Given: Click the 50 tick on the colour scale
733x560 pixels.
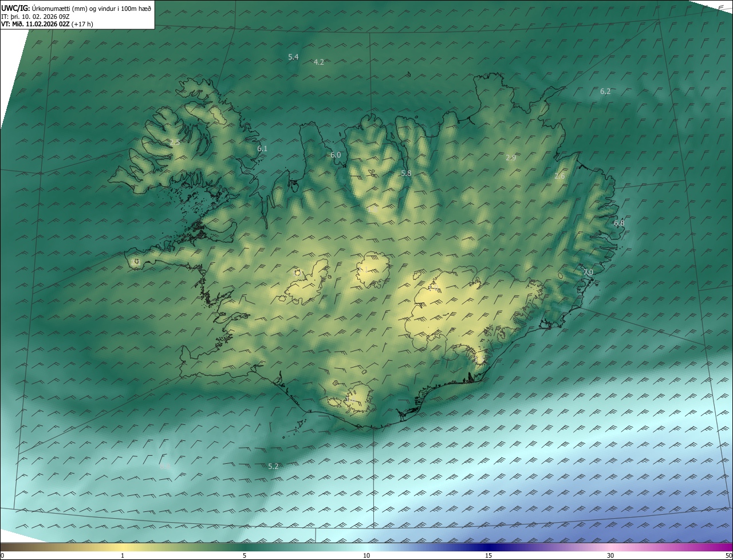Looking at the screenshot, I should (728, 555).
